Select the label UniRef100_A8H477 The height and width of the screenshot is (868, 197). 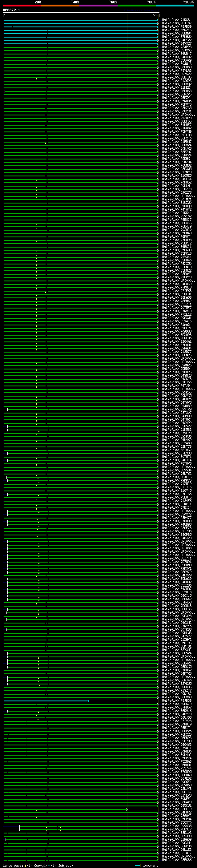click(177, 518)
